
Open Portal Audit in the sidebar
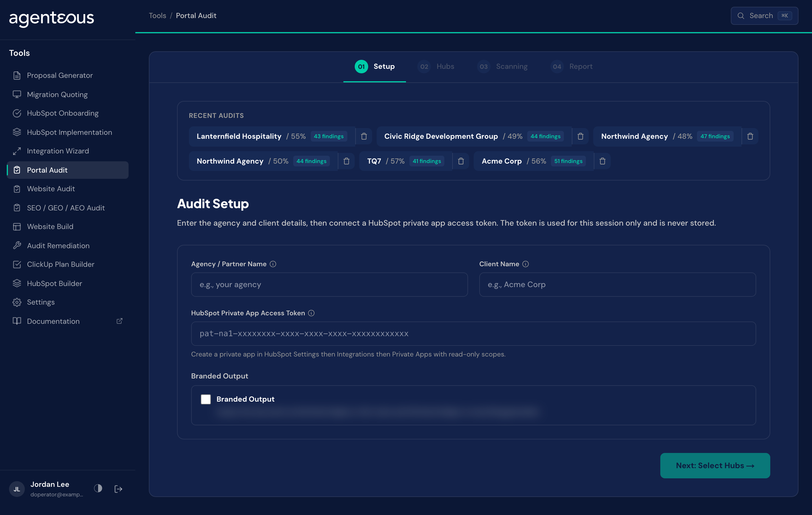pos(67,170)
